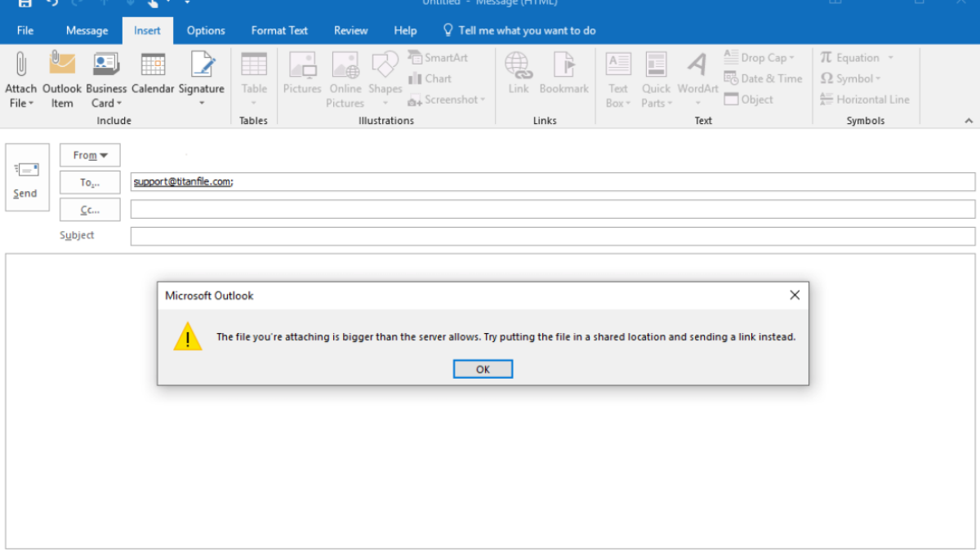Open the Format Text tab
The height and width of the screenshot is (551, 980).
[x=279, y=30]
